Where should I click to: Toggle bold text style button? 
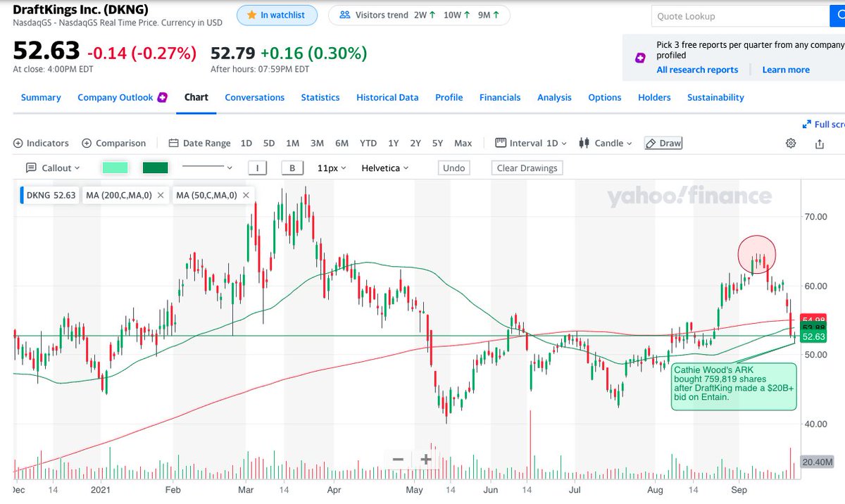[292, 168]
